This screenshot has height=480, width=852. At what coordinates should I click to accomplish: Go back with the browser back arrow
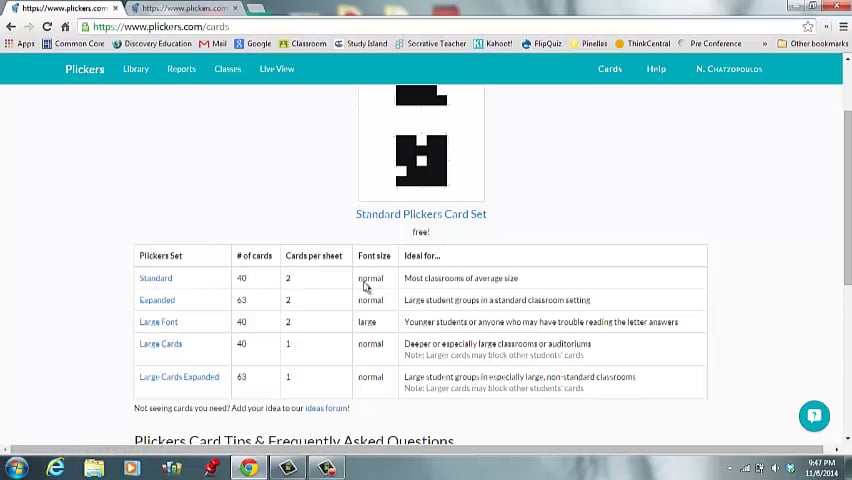tap(11, 27)
